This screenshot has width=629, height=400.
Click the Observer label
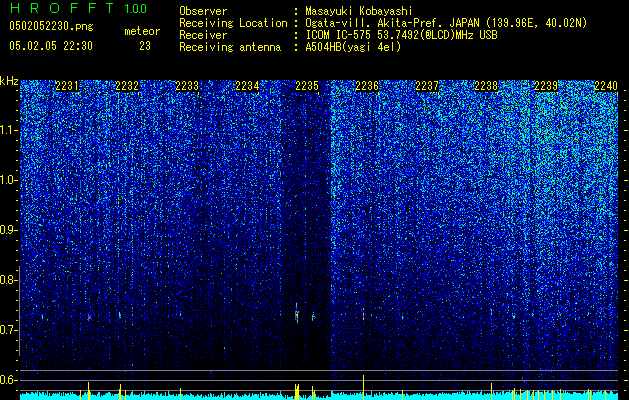click(203, 12)
